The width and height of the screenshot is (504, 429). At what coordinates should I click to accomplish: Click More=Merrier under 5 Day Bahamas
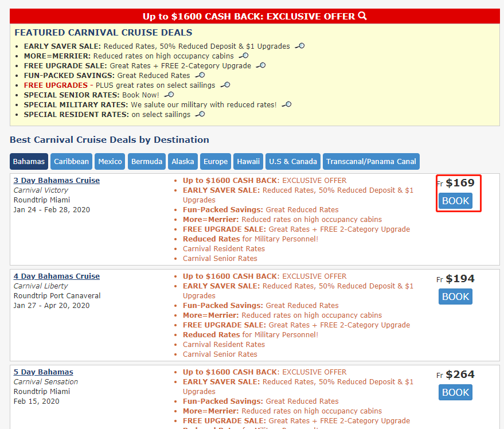(282, 411)
